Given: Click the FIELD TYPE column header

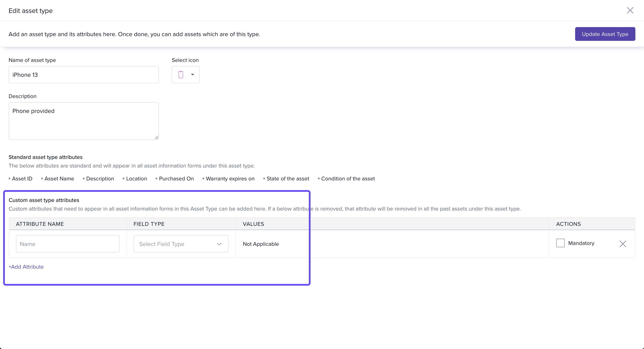Looking at the screenshot, I should point(149,224).
